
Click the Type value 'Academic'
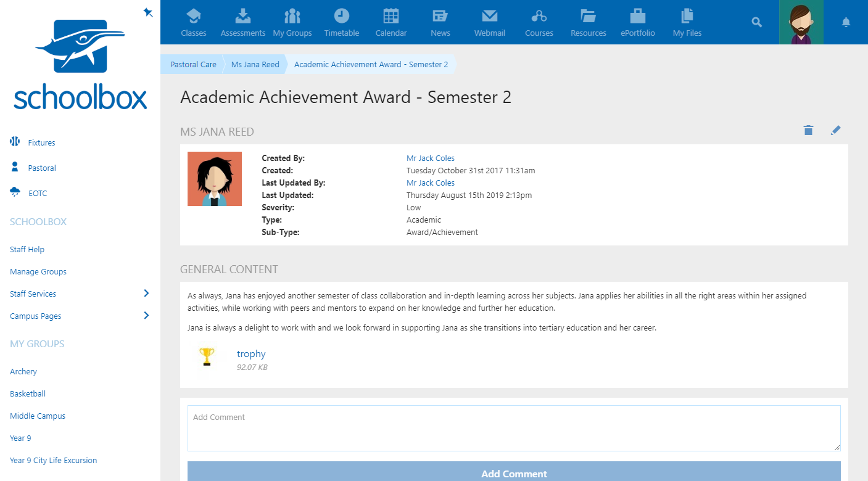(x=424, y=220)
